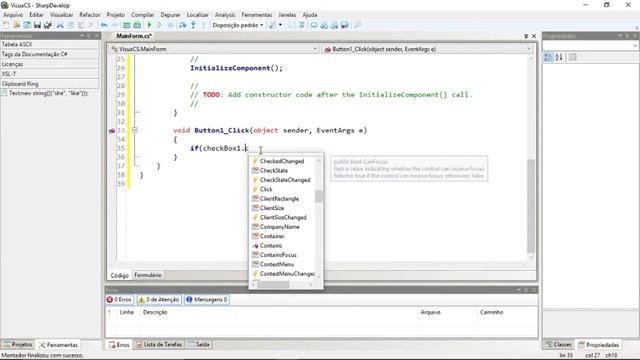Click the warning icon of 0 de Atenção
Viewport: 640px width, 360px height.
(141, 300)
